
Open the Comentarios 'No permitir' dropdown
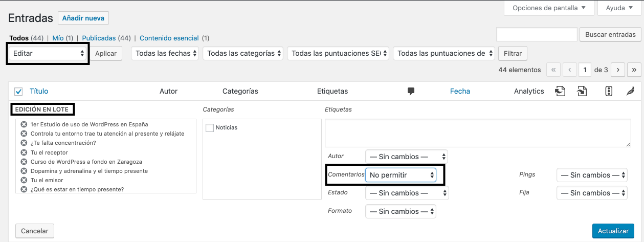pos(401,175)
